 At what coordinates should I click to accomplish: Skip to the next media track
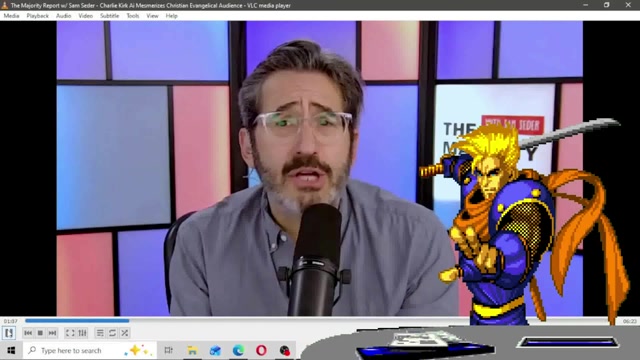52,333
